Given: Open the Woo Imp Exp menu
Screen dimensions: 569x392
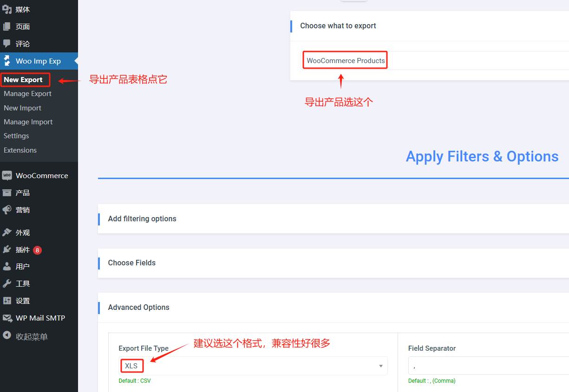Looking at the screenshot, I should (x=38, y=61).
